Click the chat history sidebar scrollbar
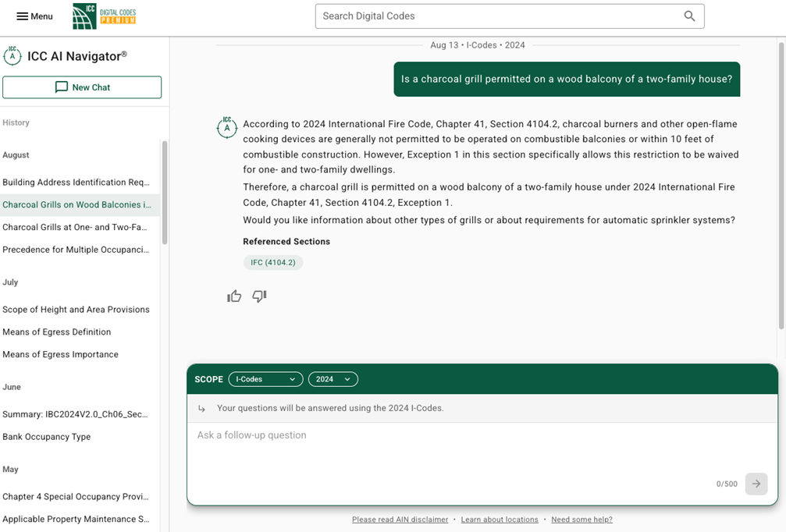The width and height of the screenshot is (786, 532). 165,193
